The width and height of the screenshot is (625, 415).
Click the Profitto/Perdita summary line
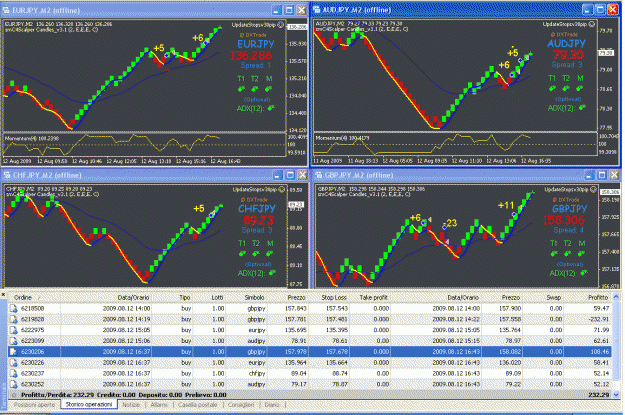point(124,395)
